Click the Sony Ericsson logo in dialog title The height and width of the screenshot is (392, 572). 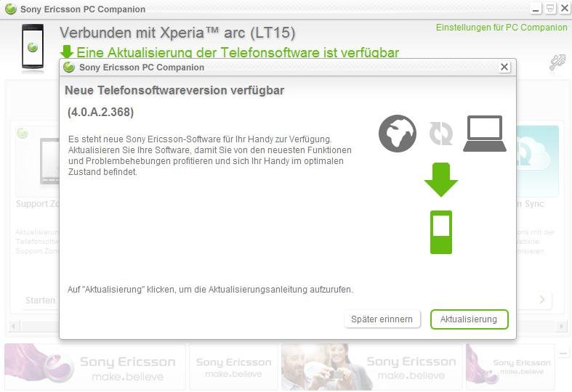click(x=68, y=68)
